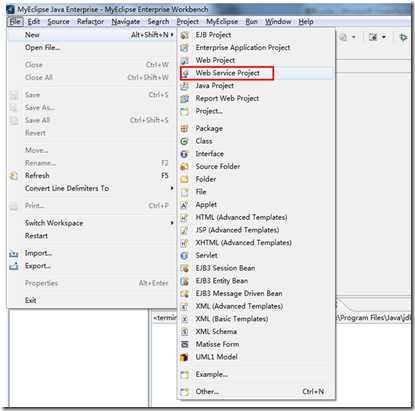
Task: Open the Run menu
Action: point(252,22)
